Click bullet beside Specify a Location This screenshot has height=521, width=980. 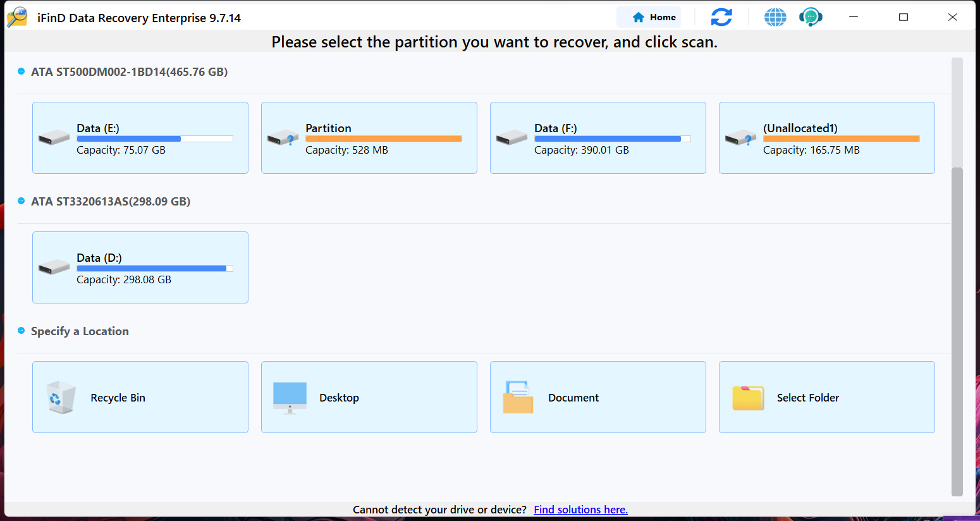[21, 331]
